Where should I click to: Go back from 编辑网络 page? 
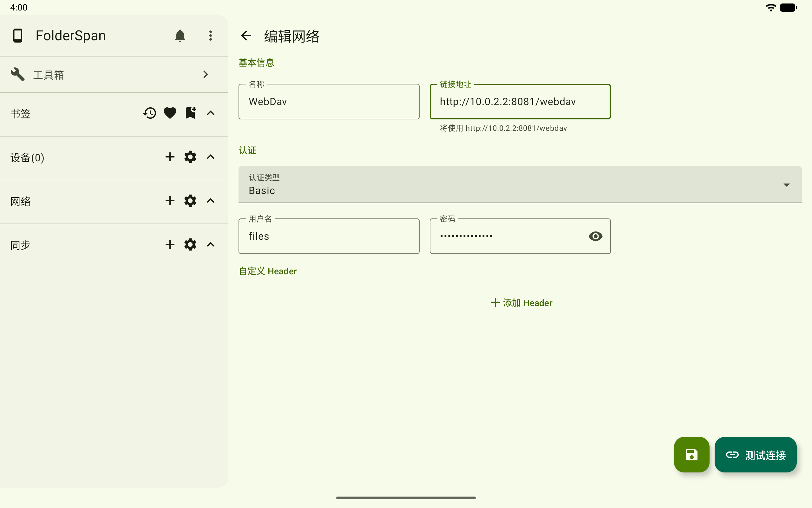pos(246,36)
